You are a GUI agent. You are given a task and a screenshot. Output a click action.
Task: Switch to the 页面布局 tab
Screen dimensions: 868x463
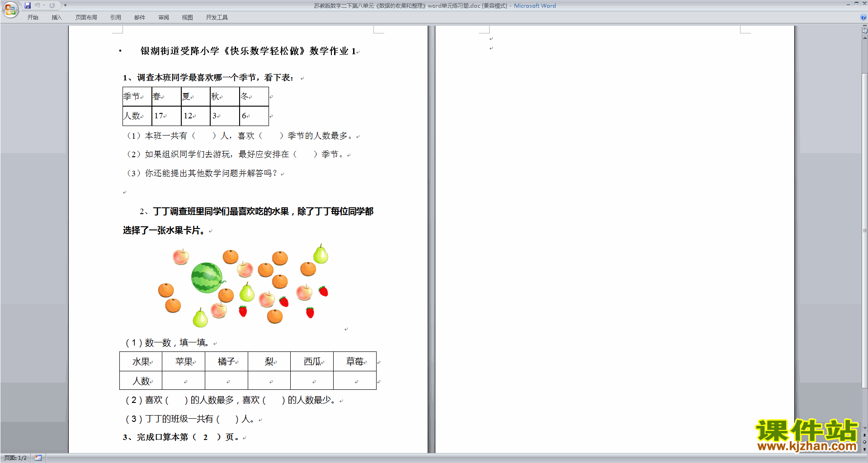point(86,18)
